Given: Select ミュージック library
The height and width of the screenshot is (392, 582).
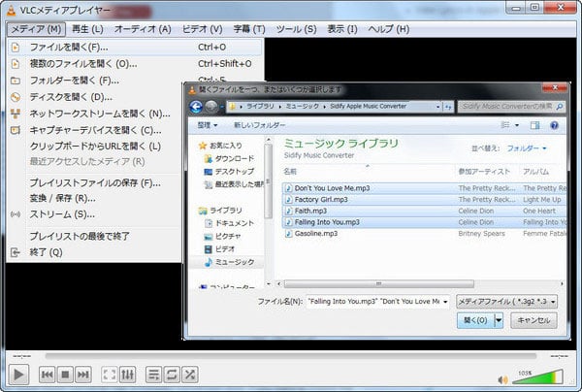Looking at the screenshot, I should coord(229,262).
